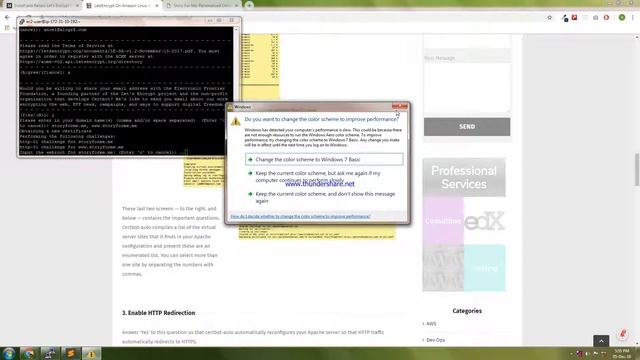Open the green Chrome profile avatar
The height and width of the screenshot is (360, 640).
pyautogui.click(x=622, y=18)
